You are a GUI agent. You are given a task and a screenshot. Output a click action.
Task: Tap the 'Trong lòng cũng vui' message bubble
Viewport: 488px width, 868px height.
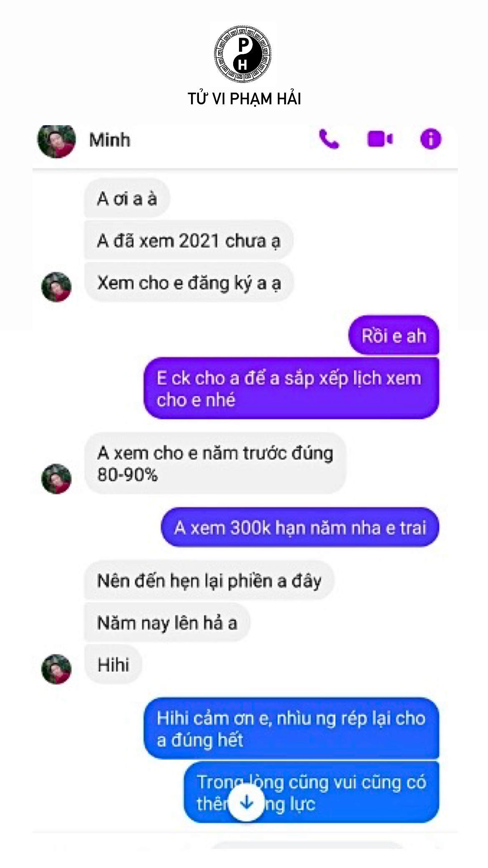[312, 792]
